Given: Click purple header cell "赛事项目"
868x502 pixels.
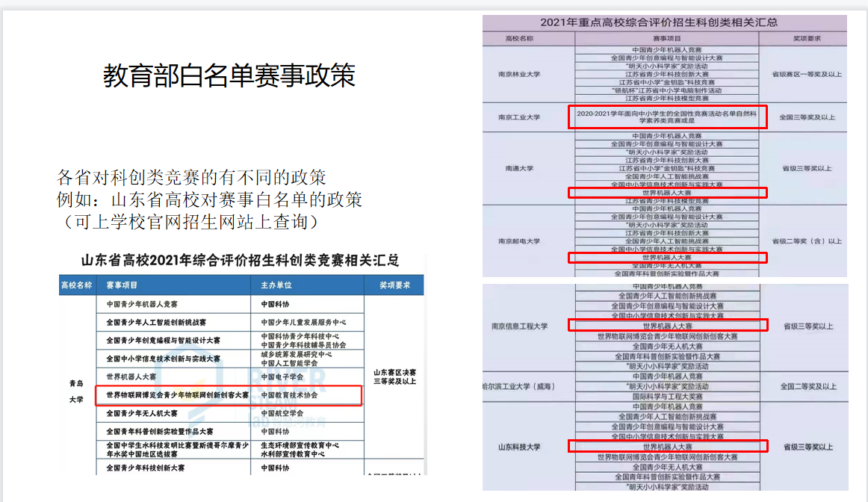Looking at the screenshot, I should click(x=666, y=39).
